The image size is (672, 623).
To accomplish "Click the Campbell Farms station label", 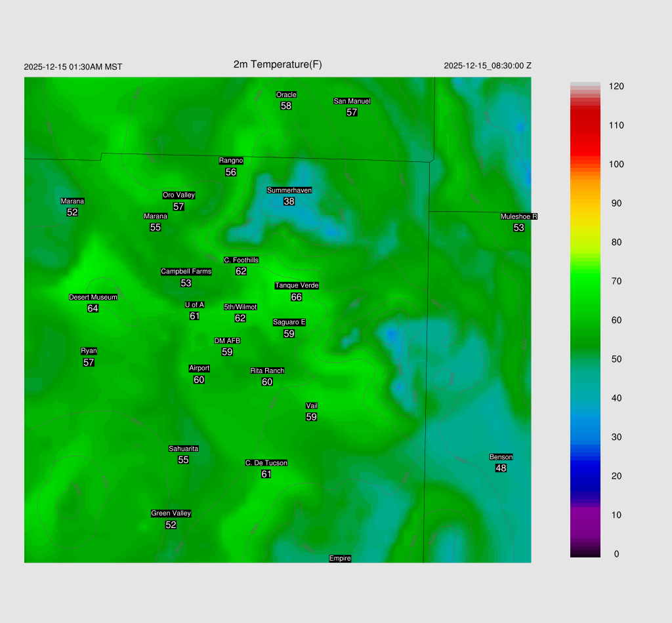I will [x=186, y=271].
